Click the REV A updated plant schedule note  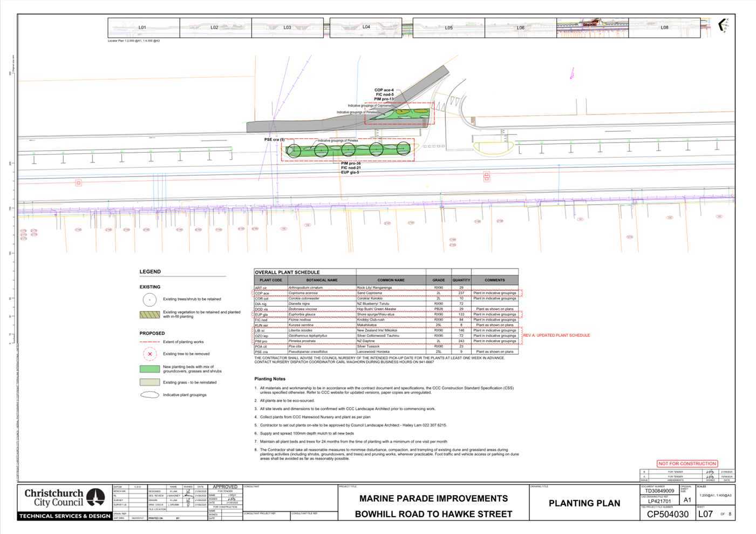(x=556, y=335)
